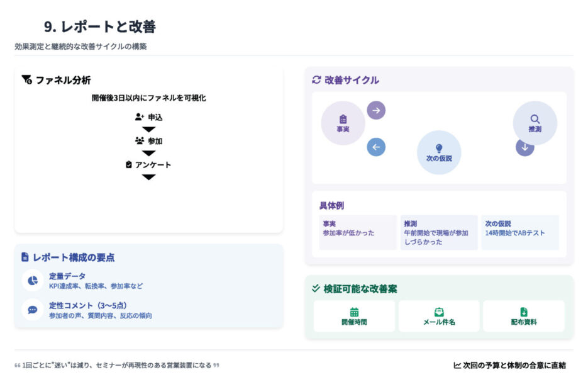Click the refresh icon beside 改善サイクル
Screen dimensions: 588x389
[x=316, y=80]
